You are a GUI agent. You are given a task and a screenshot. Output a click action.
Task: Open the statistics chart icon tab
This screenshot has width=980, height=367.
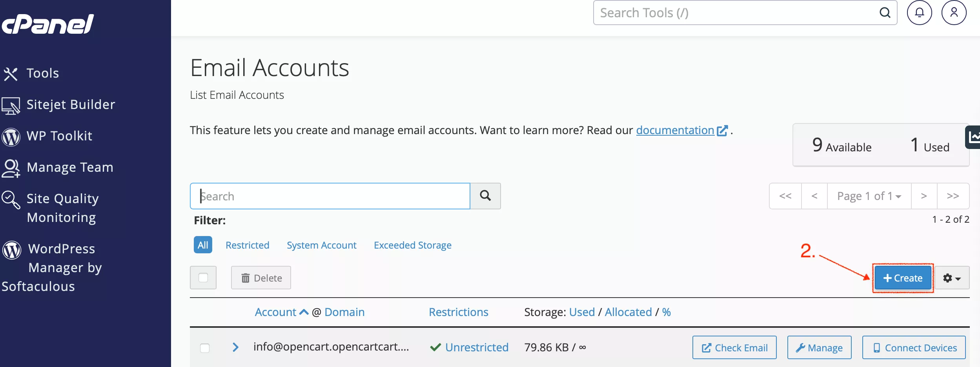coord(974,137)
